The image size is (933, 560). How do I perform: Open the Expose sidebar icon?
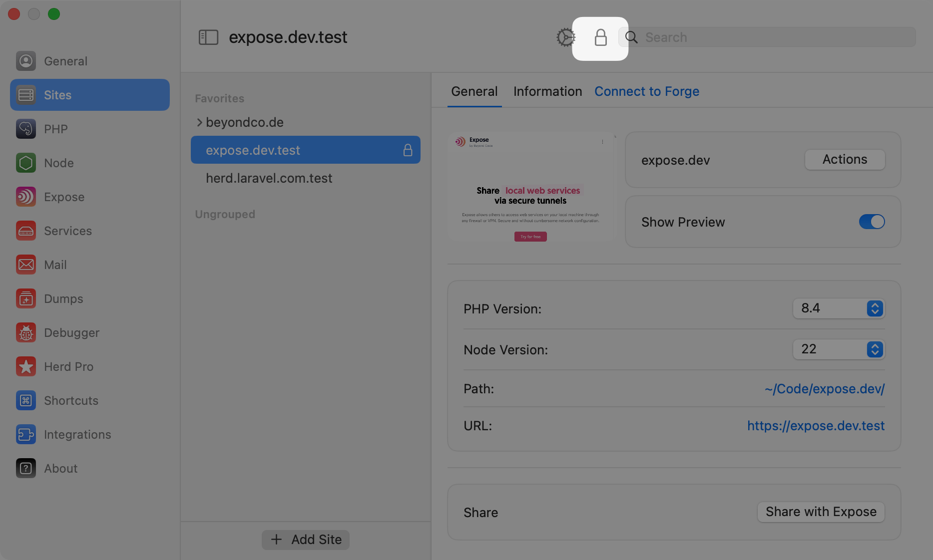tap(26, 197)
